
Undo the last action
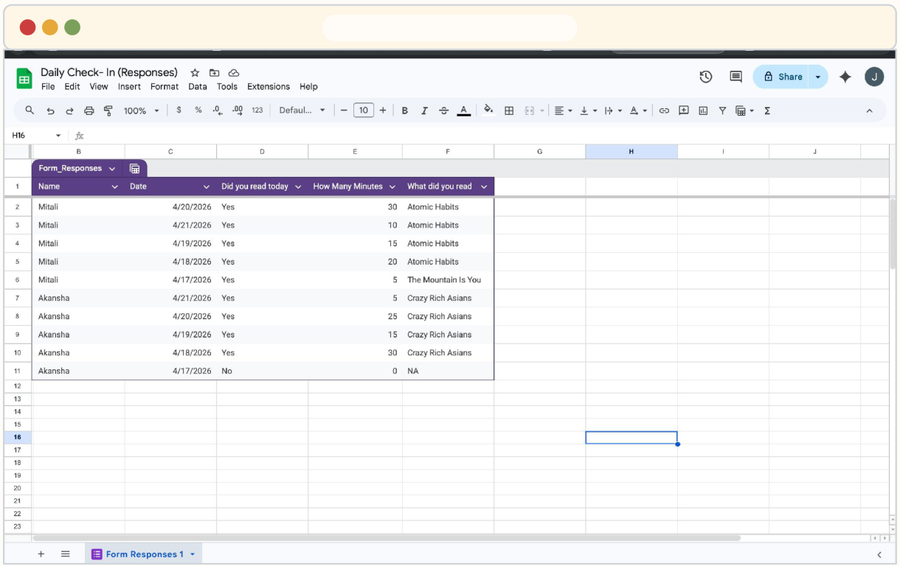point(51,111)
